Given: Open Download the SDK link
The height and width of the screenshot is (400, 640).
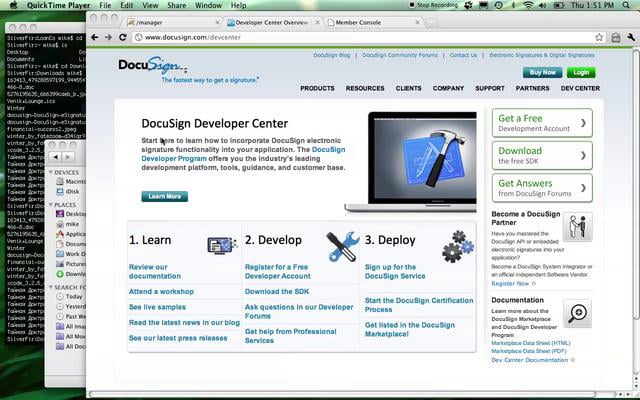Looking at the screenshot, I should point(277,291).
